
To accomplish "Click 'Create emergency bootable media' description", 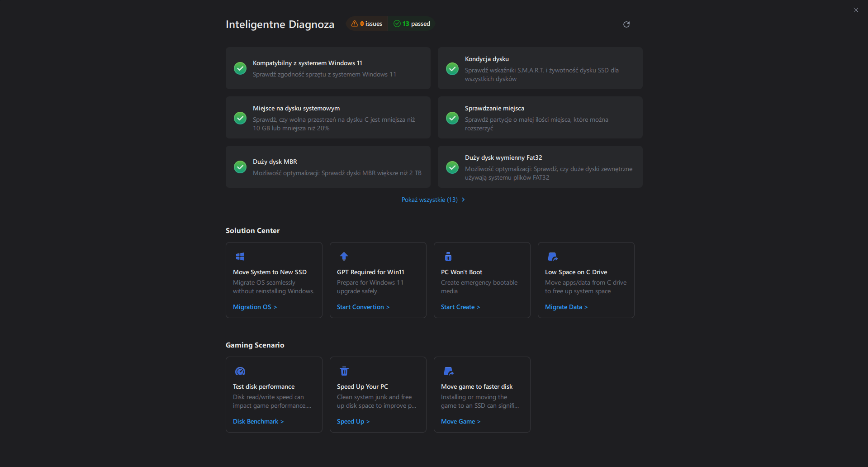I will tap(479, 287).
